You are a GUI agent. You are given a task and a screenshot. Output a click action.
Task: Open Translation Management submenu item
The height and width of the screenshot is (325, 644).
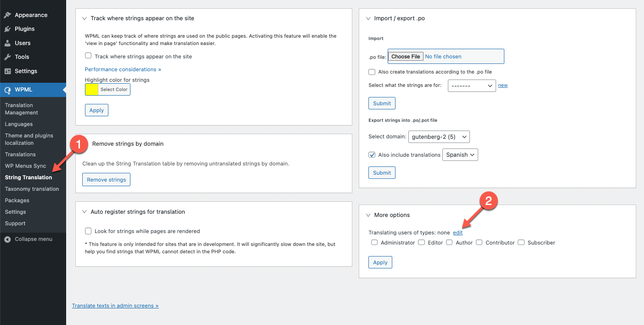tap(22, 109)
